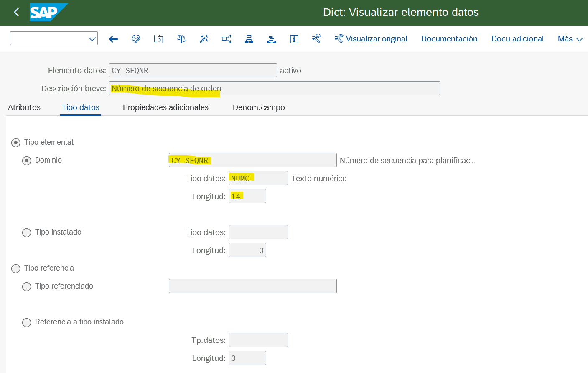Open the command field dropdown arrow
Image resolution: width=588 pixels, height=373 pixels.
point(92,39)
